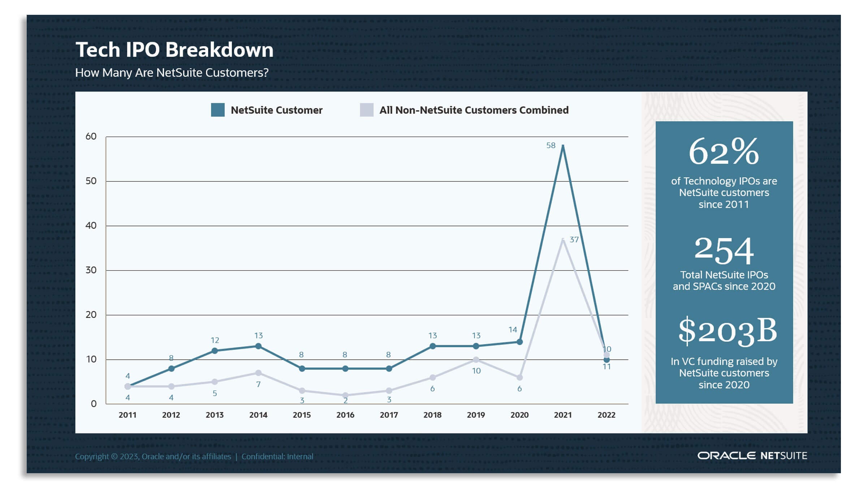
Task: Click the 2017 x-axis label
Action: coord(389,415)
